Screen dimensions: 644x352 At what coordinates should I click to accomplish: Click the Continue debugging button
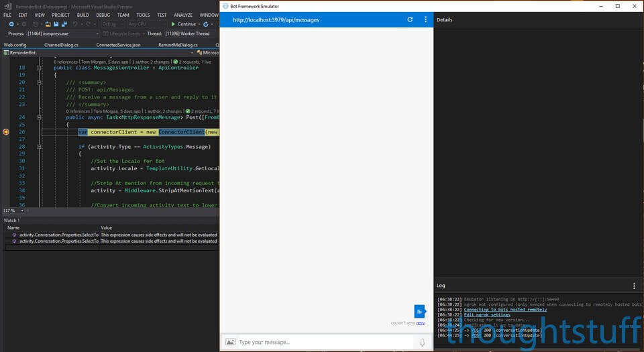click(184, 24)
